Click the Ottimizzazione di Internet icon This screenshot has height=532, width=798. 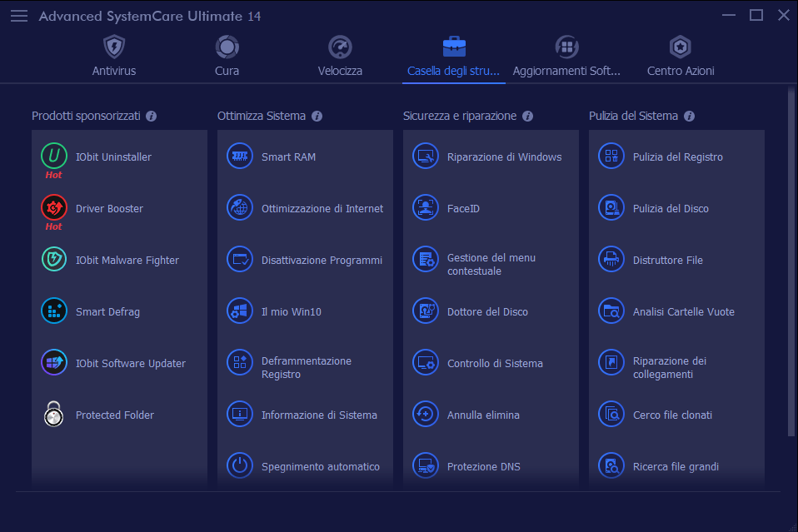tap(240, 207)
